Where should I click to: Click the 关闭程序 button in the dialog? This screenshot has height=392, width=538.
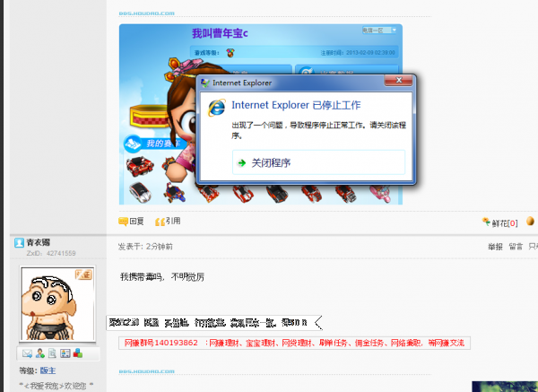click(318, 162)
